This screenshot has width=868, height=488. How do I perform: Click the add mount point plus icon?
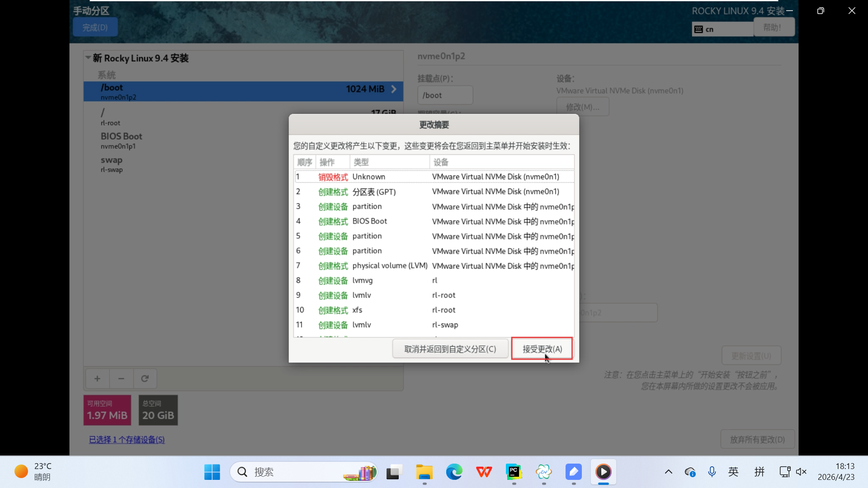[97, 379]
